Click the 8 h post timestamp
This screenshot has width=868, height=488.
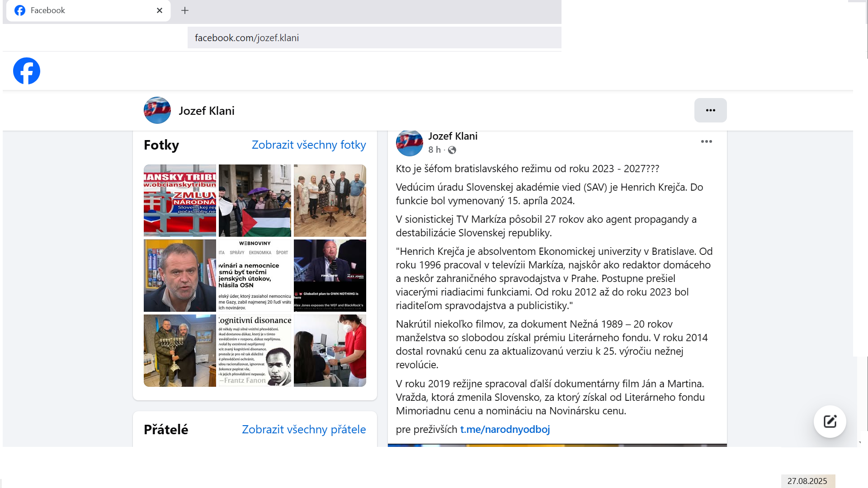434,150
